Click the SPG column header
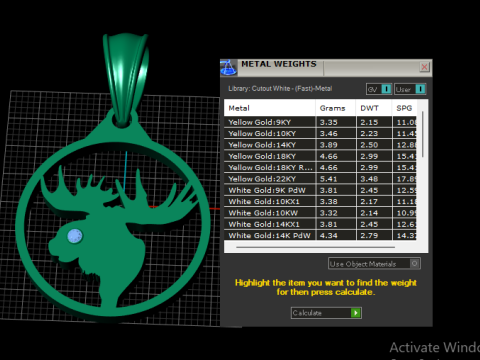480x360 pixels. pyautogui.click(x=404, y=108)
